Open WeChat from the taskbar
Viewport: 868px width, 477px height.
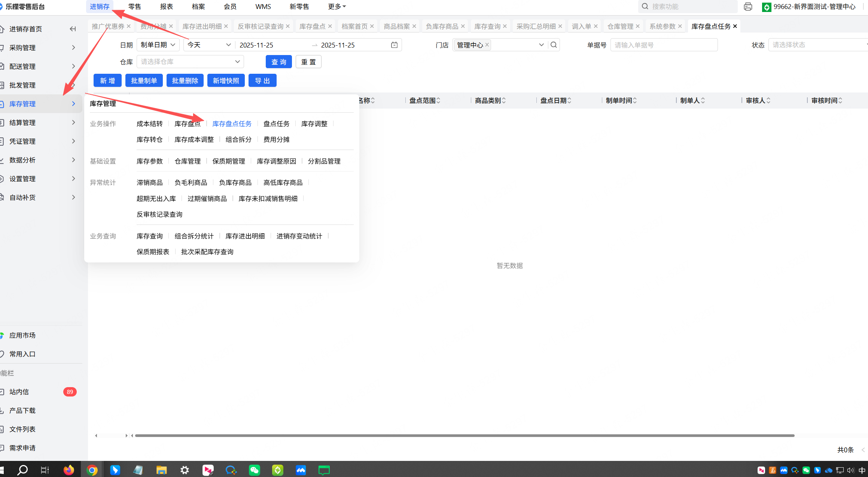click(x=255, y=470)
